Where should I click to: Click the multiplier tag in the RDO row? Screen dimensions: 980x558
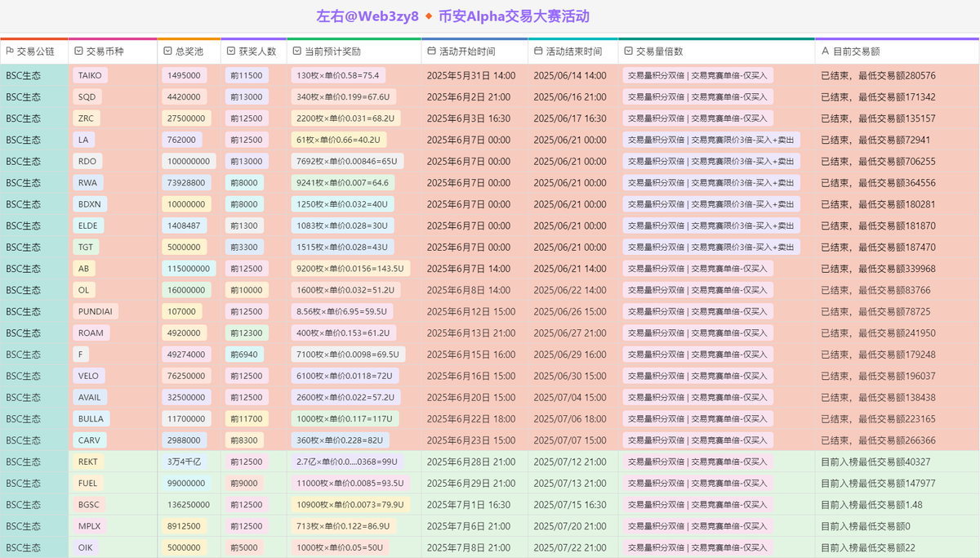pyautogui.click(x=711, y=161)
